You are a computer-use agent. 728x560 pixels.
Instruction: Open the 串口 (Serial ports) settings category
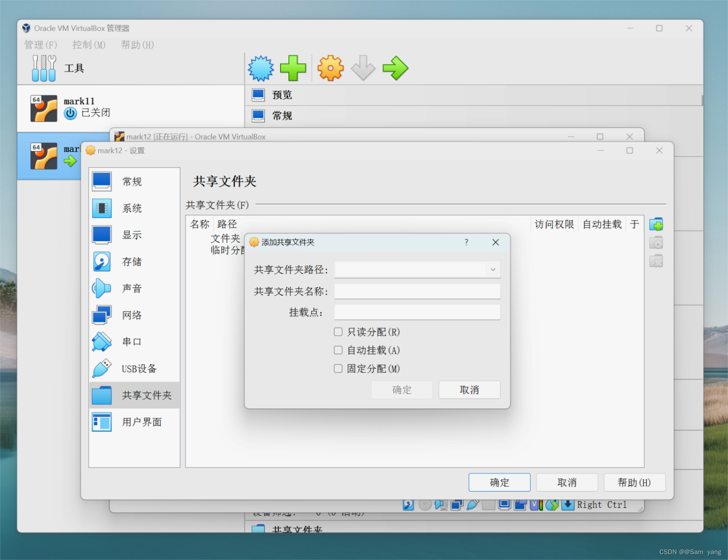[x=134, y=342]
